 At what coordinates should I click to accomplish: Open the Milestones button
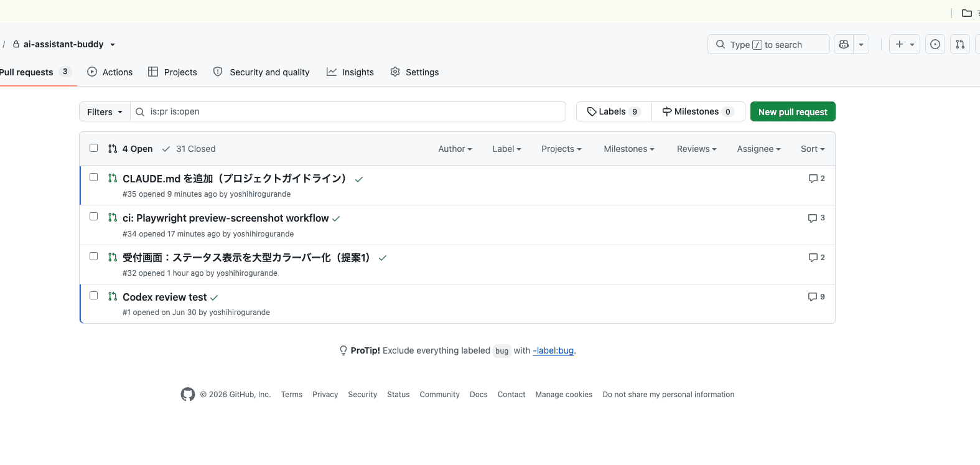pyautogui.click(x=698, y=111)
